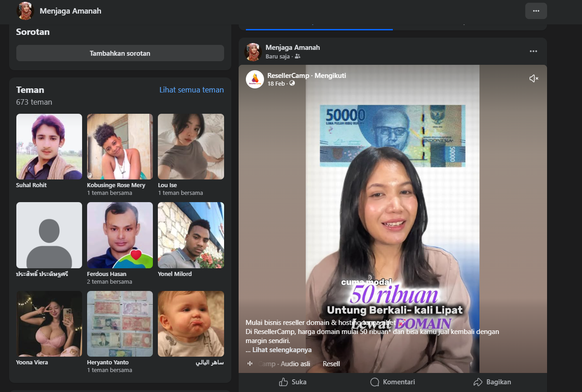Viewport: 582px width, 392px height.
Task: Open Lihat semua teman link
Action: coord(191,90)
